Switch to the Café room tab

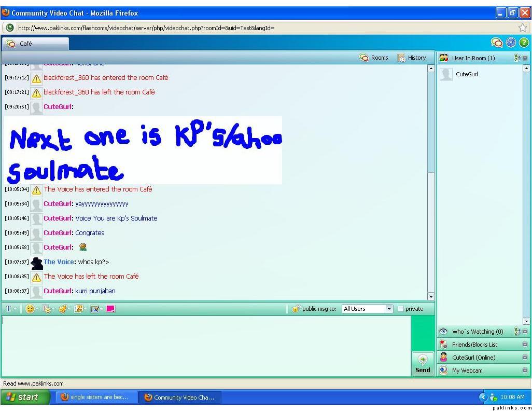tap(21, 44)
